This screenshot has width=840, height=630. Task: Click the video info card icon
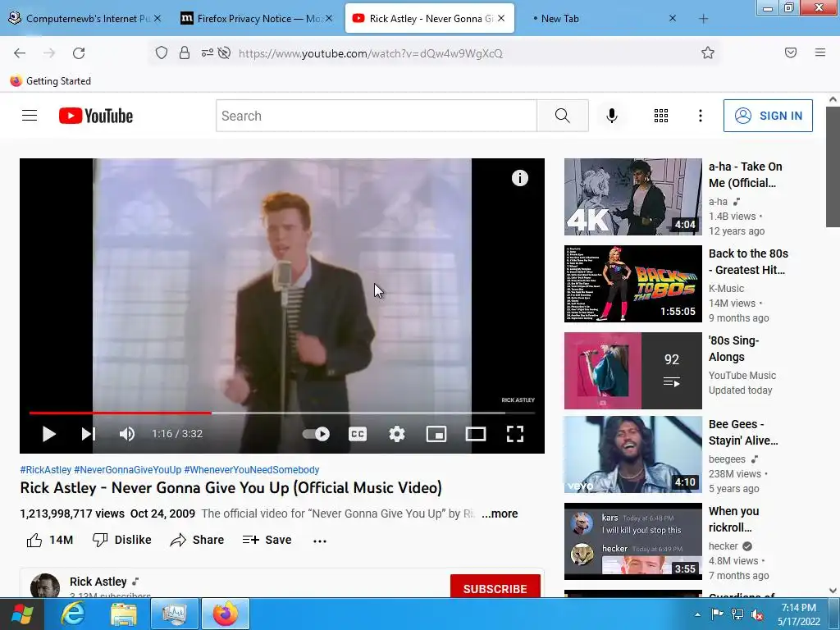pos(519,178)
